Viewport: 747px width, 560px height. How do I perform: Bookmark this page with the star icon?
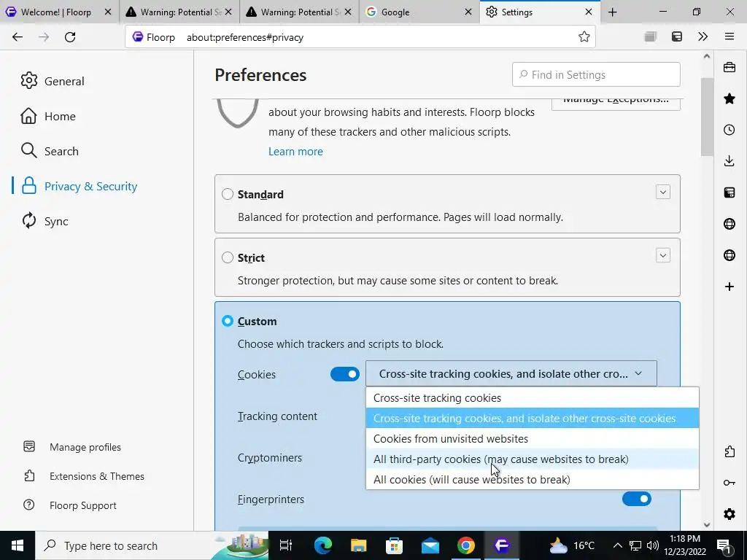pyautogui.click(x=584, y=37)
